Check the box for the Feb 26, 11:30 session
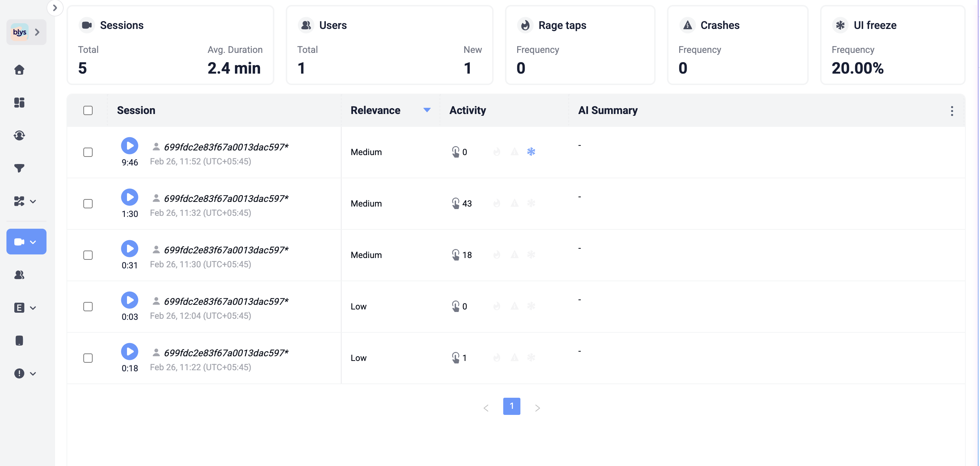The width and height of the screenshot is (980, 466). (x=88, y=255)
